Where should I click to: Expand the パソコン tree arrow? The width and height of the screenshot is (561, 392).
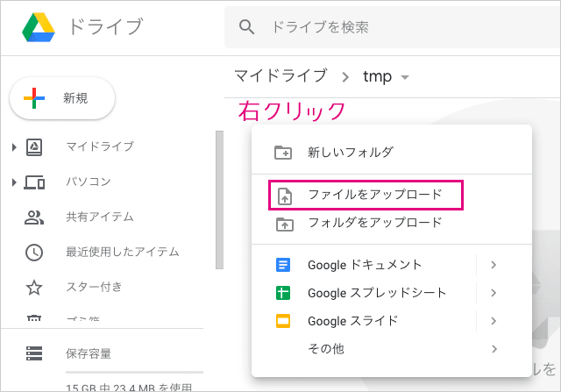14,182
